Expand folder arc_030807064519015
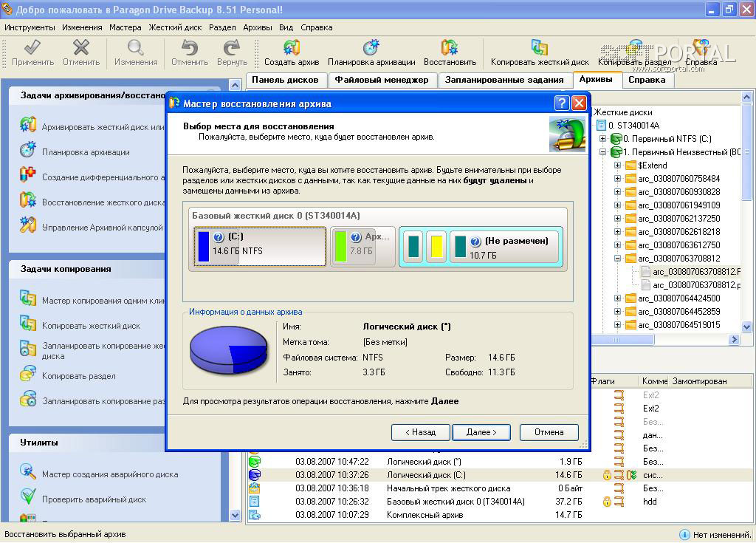Screen dimensions: 756x543 click(618, 325)
